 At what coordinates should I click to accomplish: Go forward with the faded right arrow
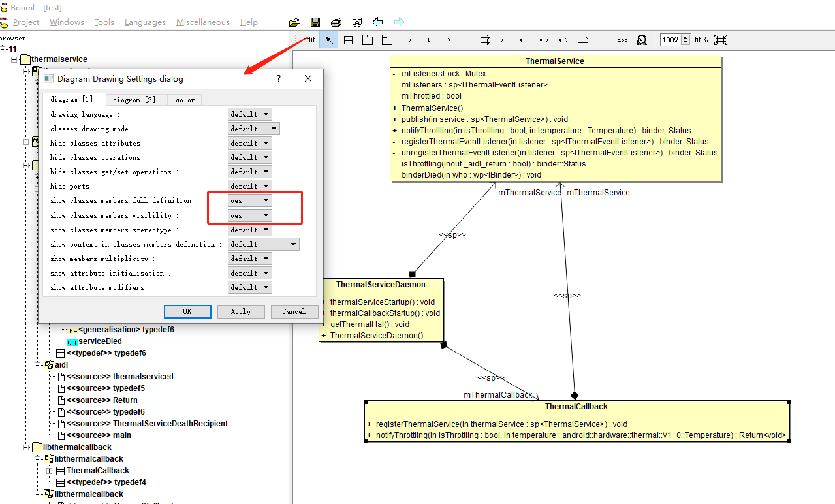[x=399, y=22]
